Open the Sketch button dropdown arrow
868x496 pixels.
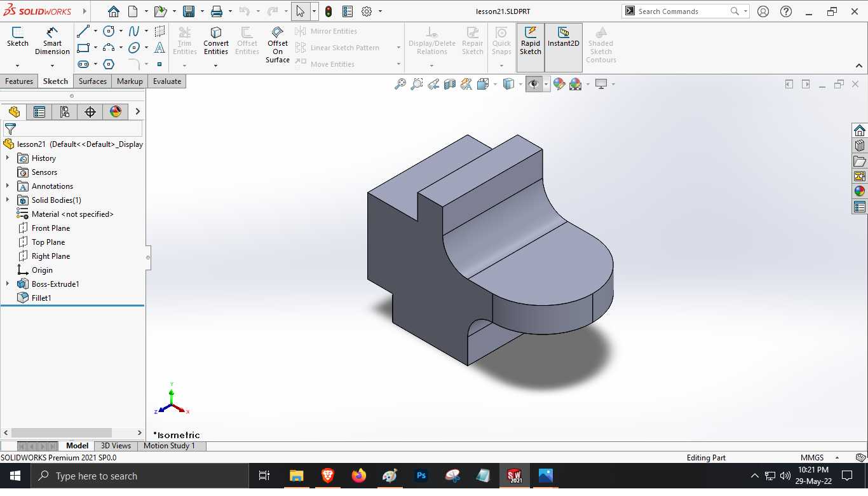18,65
